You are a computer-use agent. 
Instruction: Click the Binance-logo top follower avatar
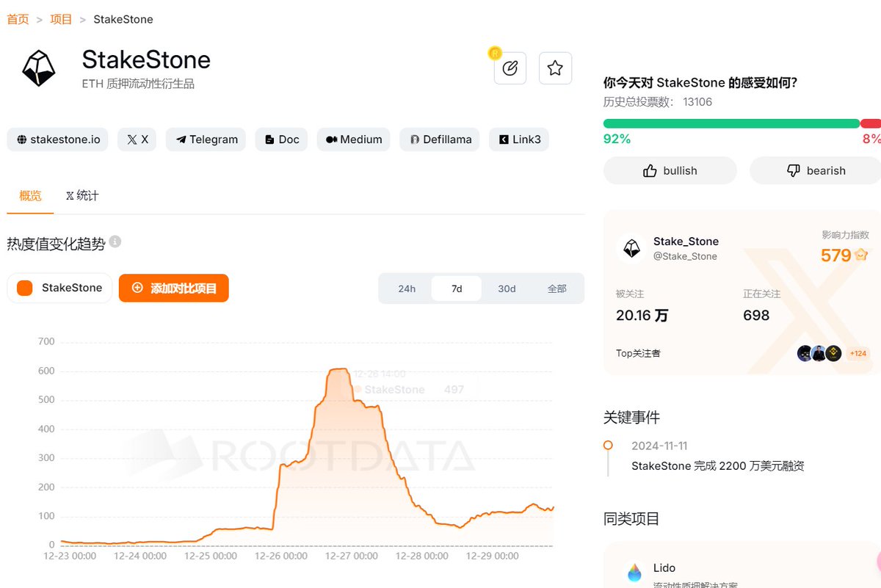(x=833, y=353)
